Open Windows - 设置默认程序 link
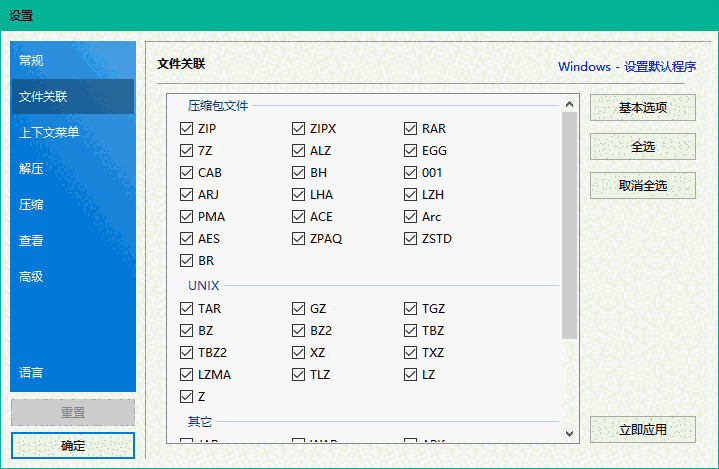Image resolution: width=719 pixels, height=469 pixels. (x=627, y=67)
